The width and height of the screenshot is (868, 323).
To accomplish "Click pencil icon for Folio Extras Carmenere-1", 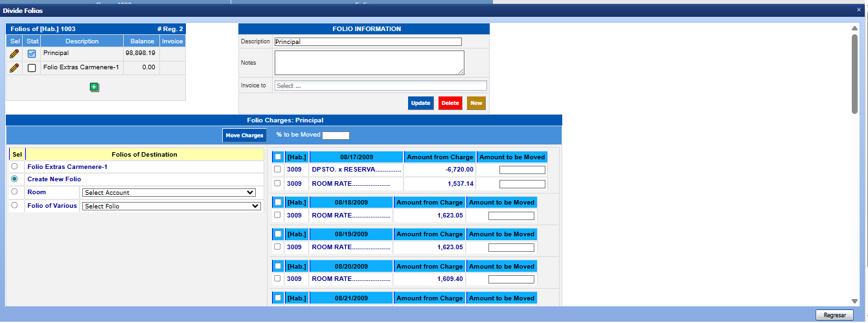I will [x=14, y=67].
